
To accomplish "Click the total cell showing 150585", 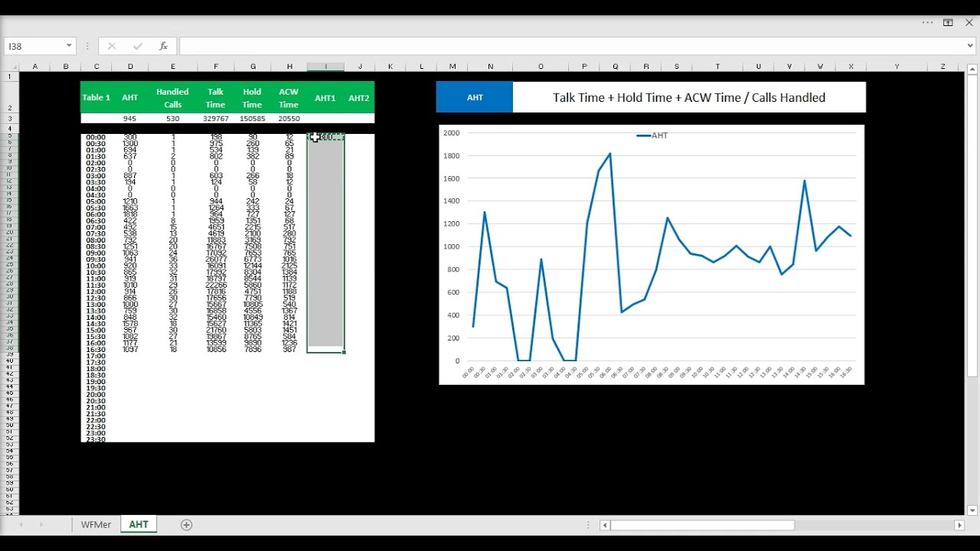I will point(253,119).
